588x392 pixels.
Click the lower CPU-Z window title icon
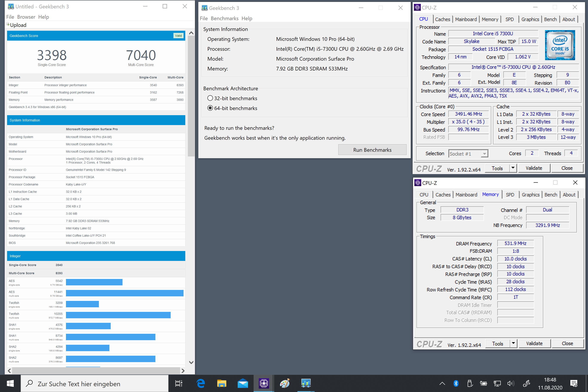[418, 183]
